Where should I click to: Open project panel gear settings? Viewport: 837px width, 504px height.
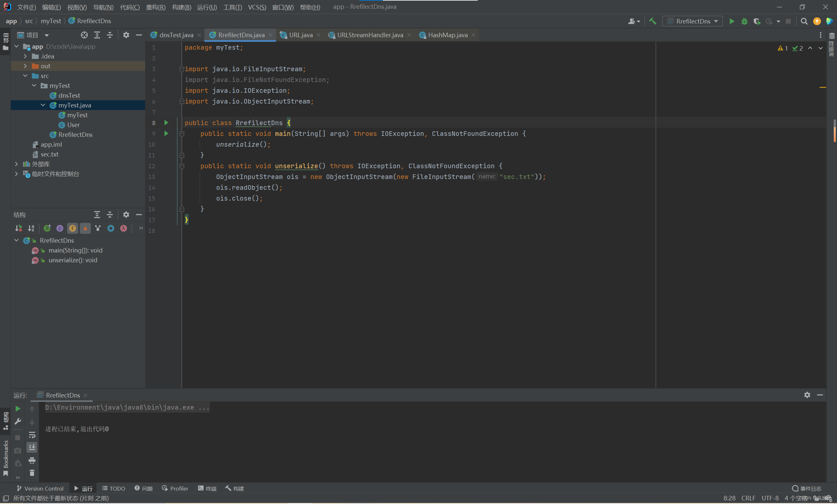pyautogui.click(x=126, y=35)
